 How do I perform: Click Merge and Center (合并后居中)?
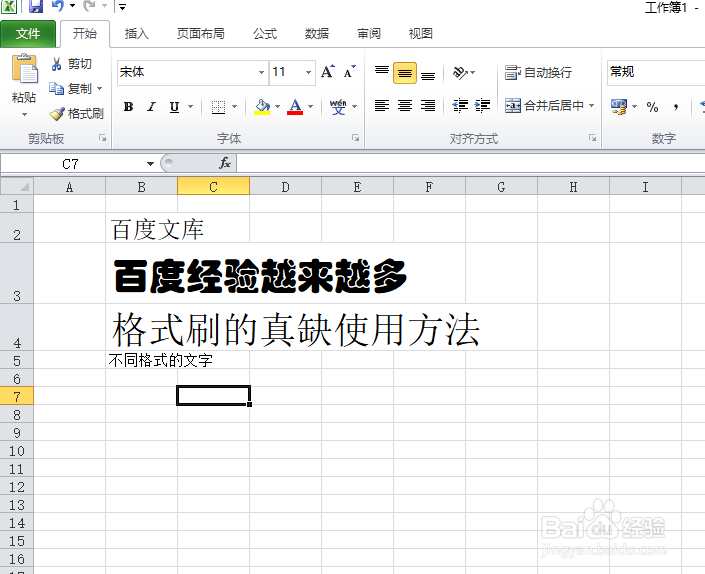pyautogui.click(x=544, y=106)
